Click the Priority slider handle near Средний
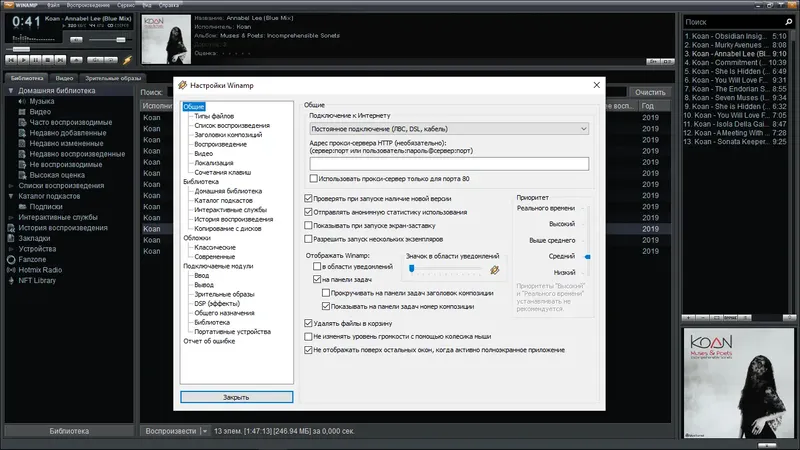This screenshot has width=800, height=450. point(588,257)
